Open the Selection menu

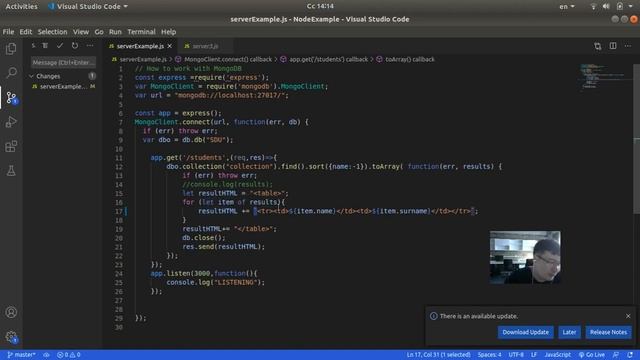coord(52,32)
